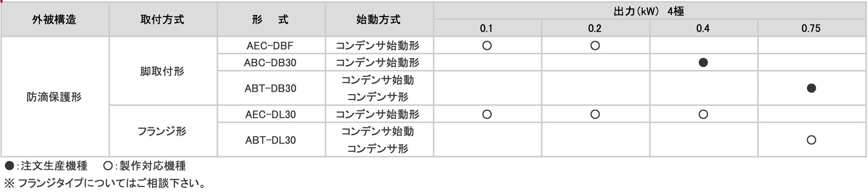The width and height of the screenshot is (868, 193).
Task: Select the filled circle in the ABC-DB30 row
Action: point(703,62)
